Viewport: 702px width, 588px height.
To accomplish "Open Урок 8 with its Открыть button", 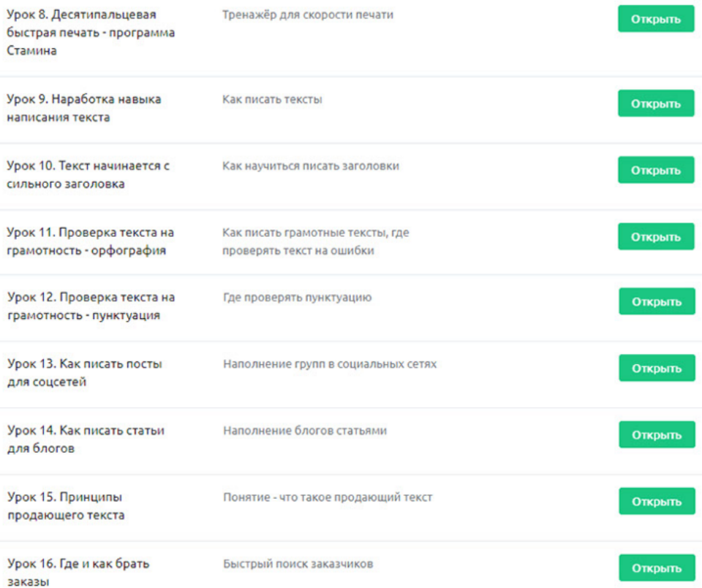I will (x=656, y=19).
